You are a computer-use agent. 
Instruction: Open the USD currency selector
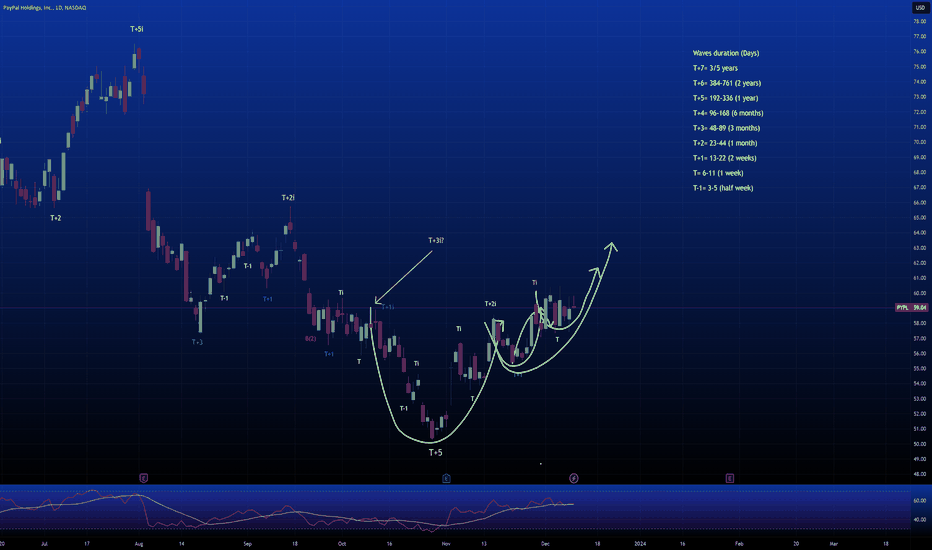pyautogui.click(x=920, y=8)
